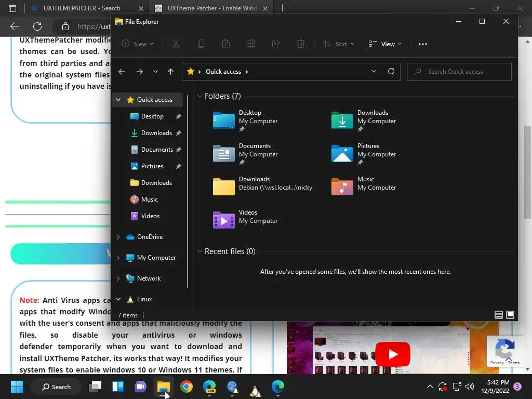Expand the Network tree node
This screenshot has height=399, width=532.
118,278
